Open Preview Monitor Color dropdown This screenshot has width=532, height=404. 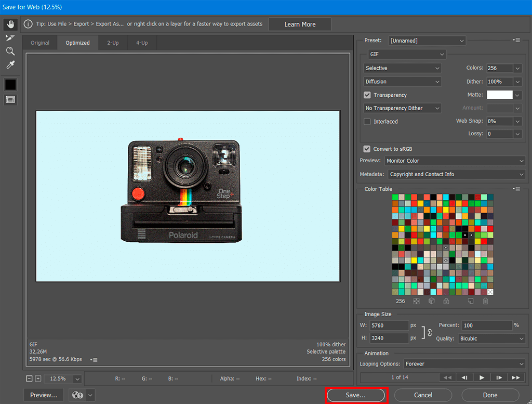click(455, 161)
